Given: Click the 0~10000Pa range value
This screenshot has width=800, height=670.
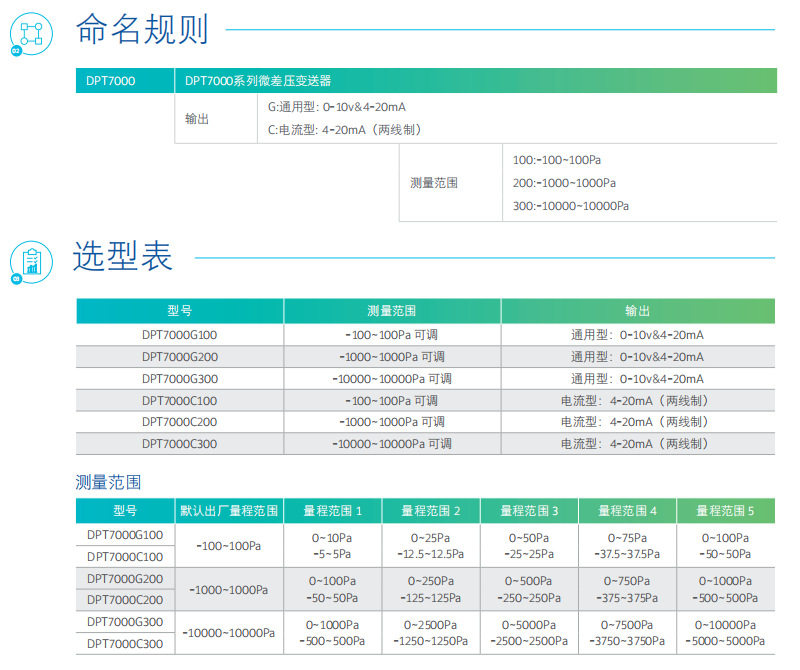Looking at the screenshot, I should click(x=726, y=625).
